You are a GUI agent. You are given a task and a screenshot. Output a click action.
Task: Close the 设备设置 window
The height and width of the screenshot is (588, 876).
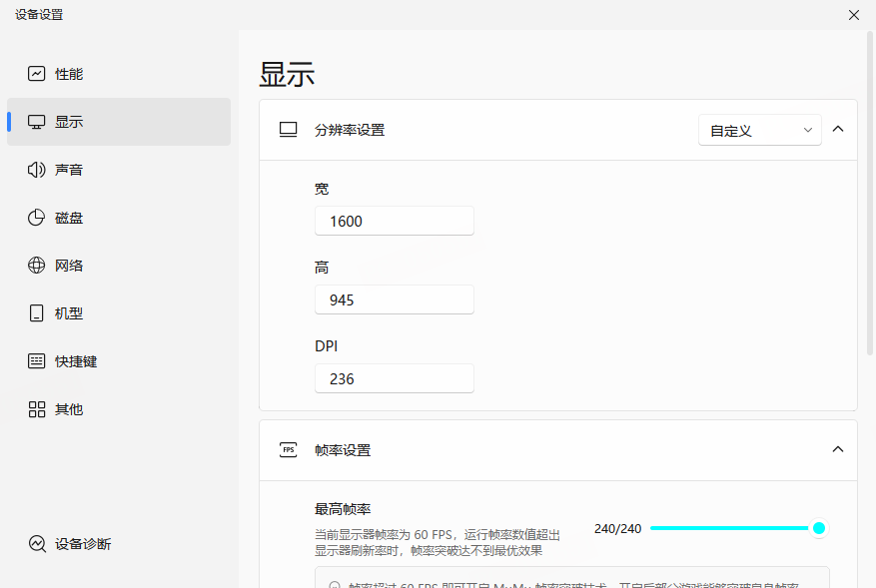point(853,15)
